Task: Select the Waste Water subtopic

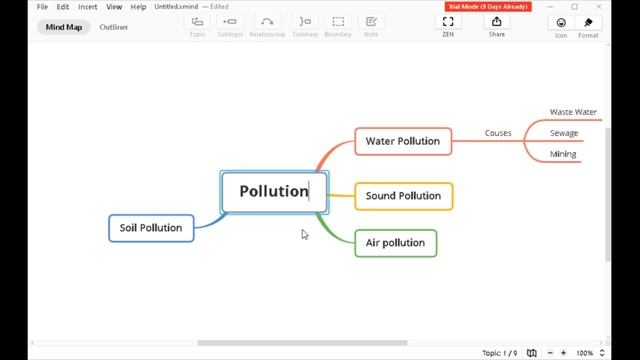Action: coord(573,112)
